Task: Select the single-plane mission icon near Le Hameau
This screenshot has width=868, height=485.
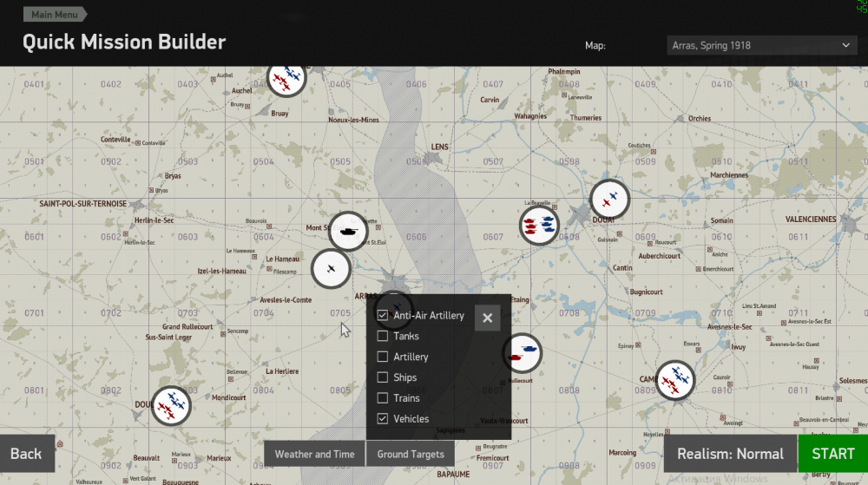Action: 331,269
